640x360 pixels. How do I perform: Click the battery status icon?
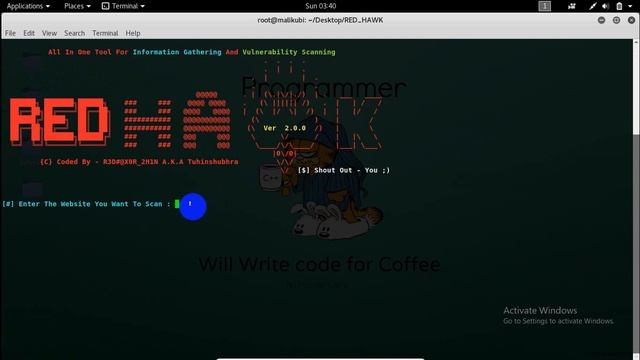pyautogui.click(x=619, y=6)
